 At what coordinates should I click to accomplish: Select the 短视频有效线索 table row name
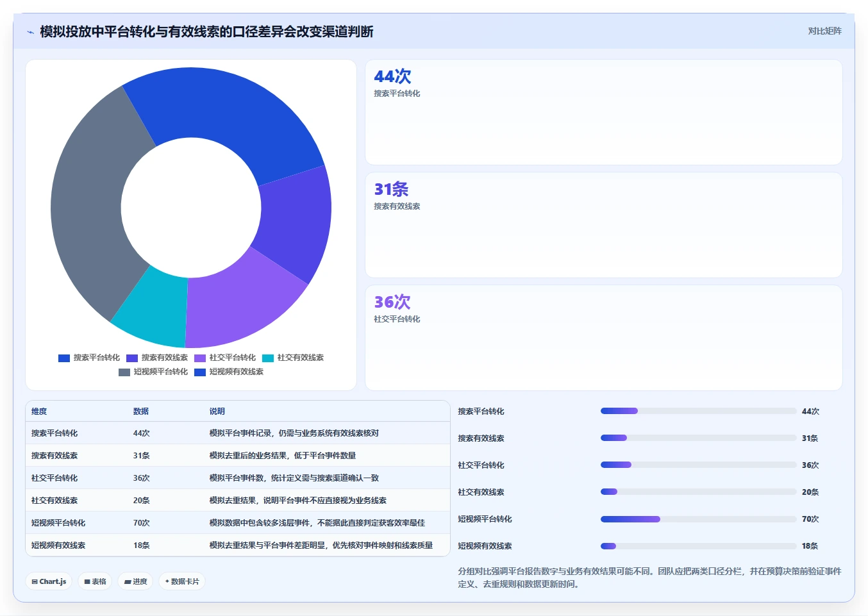[x=58, y=545]
